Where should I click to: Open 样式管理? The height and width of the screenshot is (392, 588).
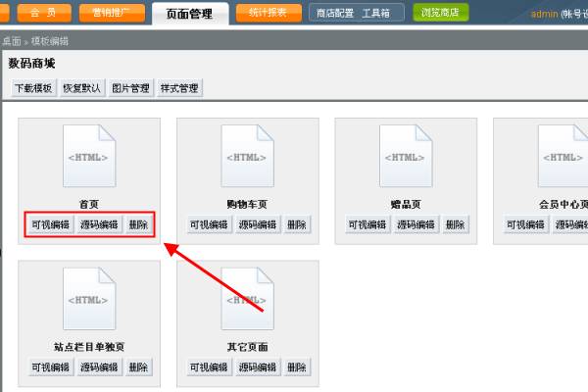coord(179,88)
